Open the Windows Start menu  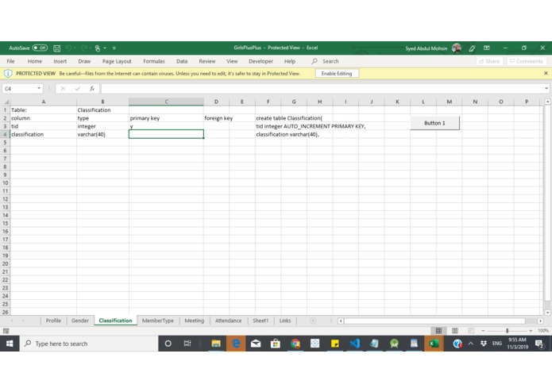10,344
